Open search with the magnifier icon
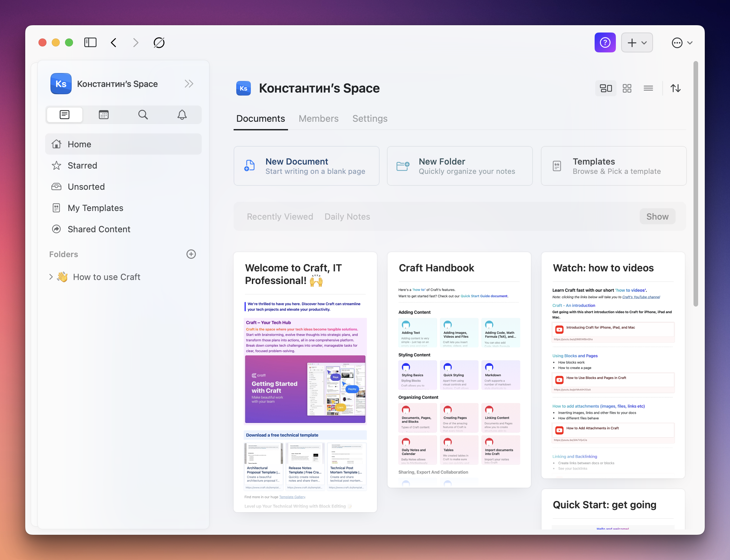Viewport: 730px width, 560px height. point(143,115)
